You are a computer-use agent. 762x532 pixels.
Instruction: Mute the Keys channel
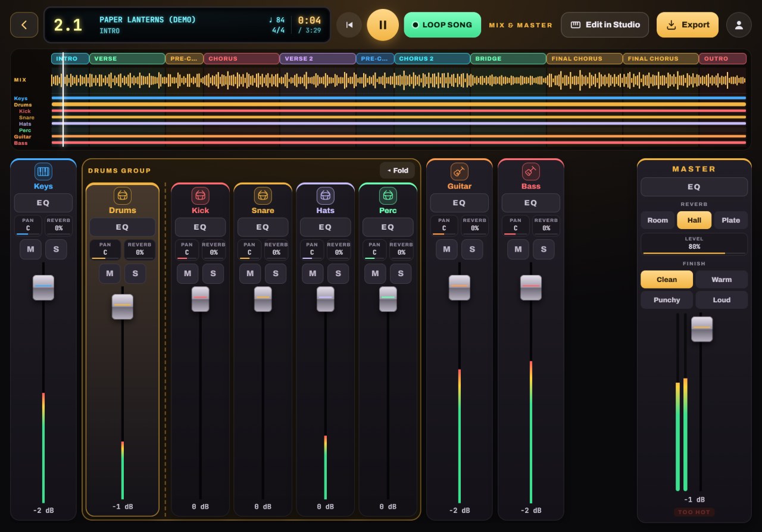pos(31,249)
